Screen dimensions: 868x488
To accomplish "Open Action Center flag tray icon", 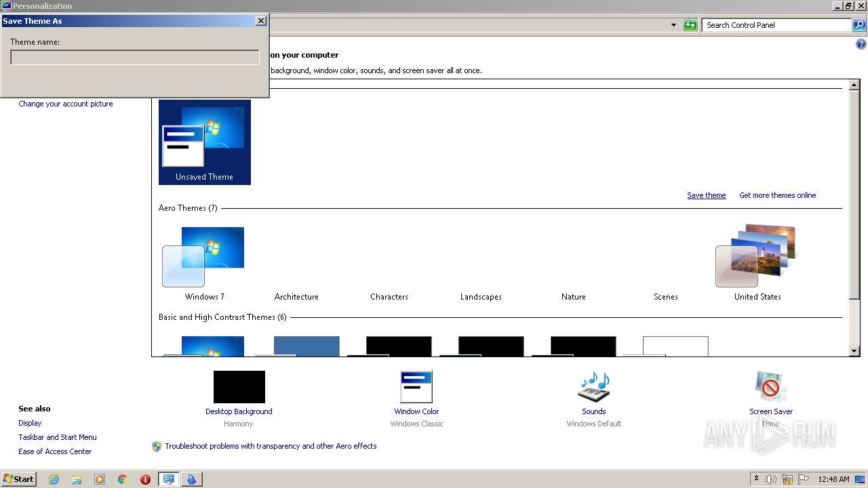I will tap(804, 479).
